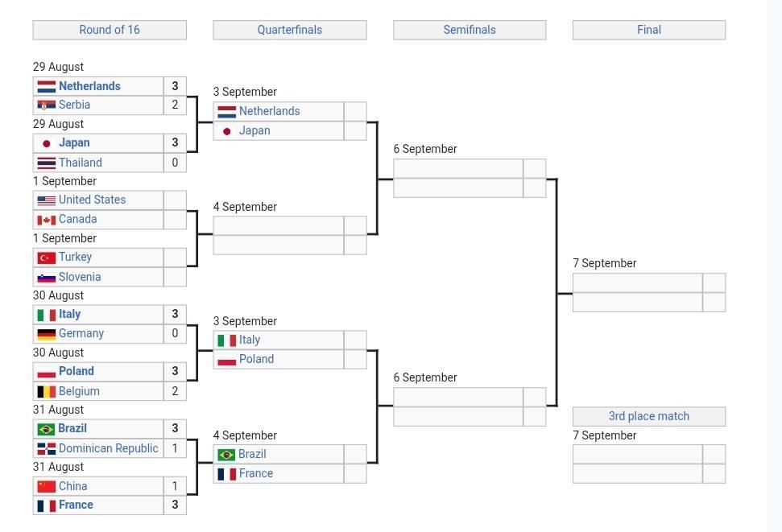Click the Dominican Republic flag icon
The width and height of the screenshot is (782, 532).
[x=47, y=449]
